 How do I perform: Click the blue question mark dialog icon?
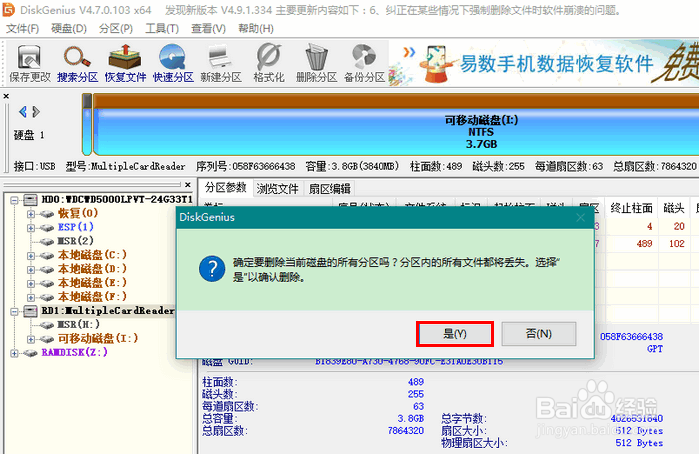click(212, 268)
